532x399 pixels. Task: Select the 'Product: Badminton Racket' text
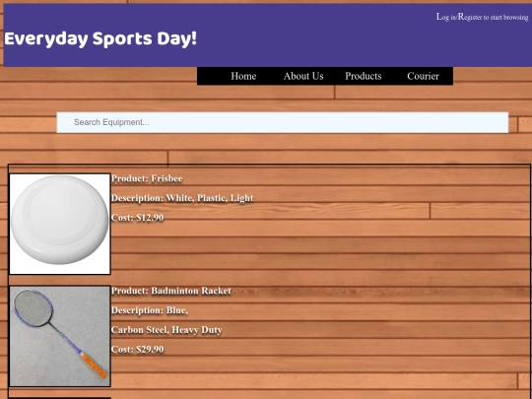(x=171, y=291)
